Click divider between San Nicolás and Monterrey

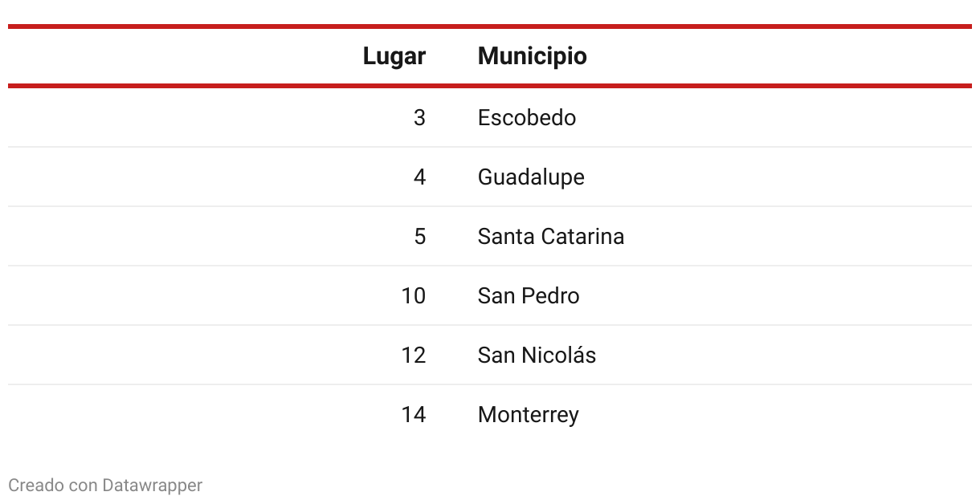[x=490, y=384]
